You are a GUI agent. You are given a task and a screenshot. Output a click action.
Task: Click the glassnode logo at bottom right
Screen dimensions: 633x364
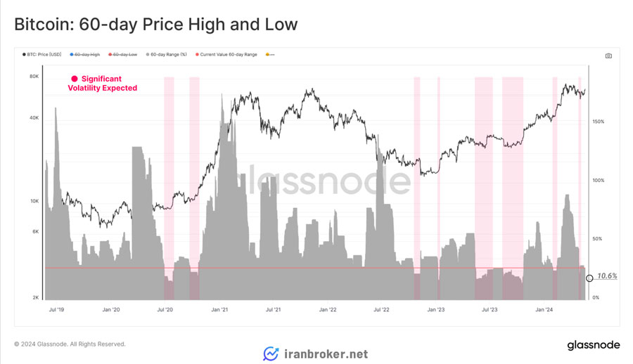(x=594, y=345)
